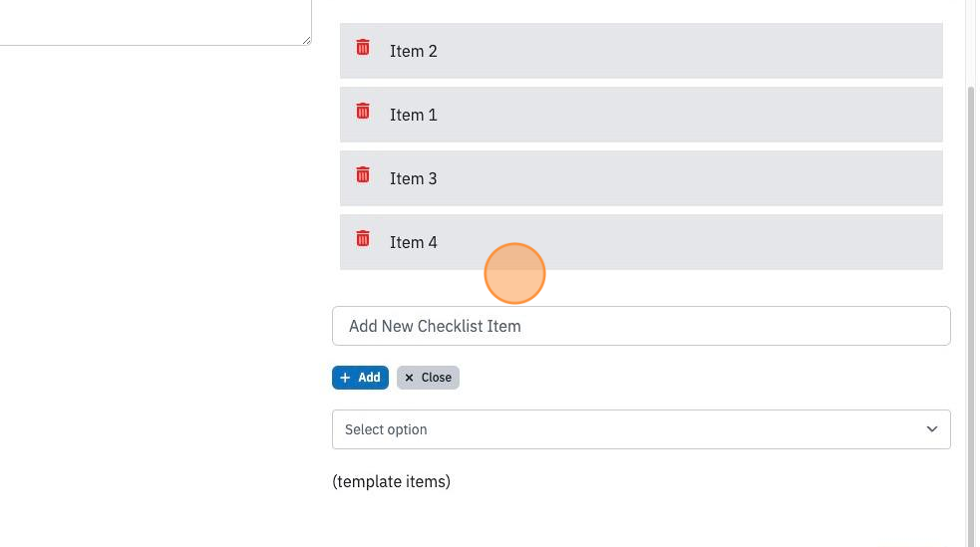This screenshot has height=547, width=980.
Task: Click inside the text area on the left
Action: coord(154,22)
